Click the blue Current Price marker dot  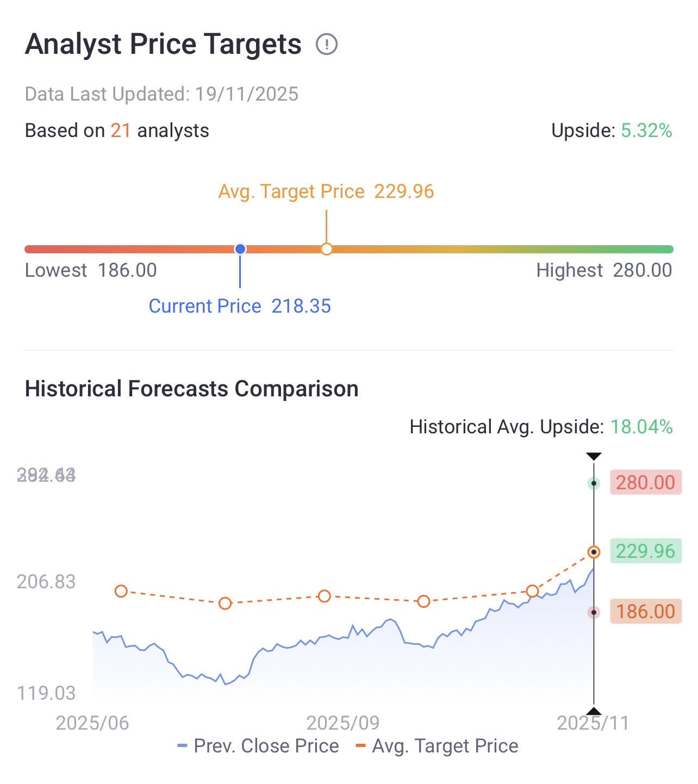pyautogui.click(x=240, y=249)
